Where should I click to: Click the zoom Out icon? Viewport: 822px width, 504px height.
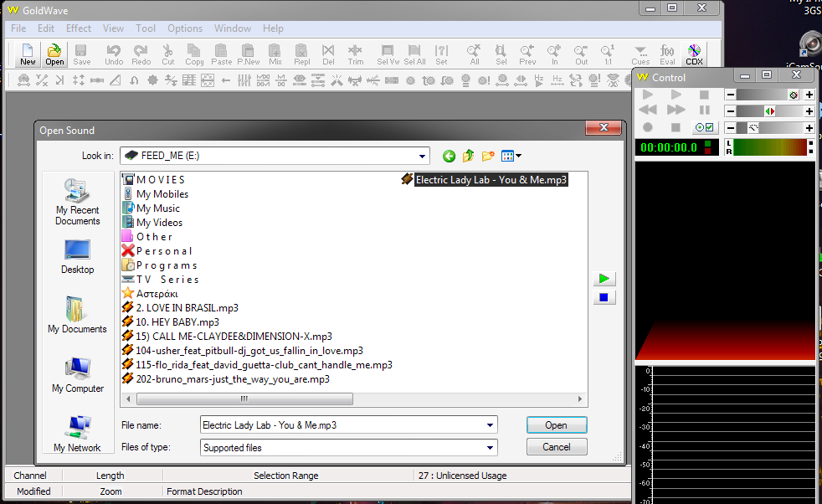581,54
